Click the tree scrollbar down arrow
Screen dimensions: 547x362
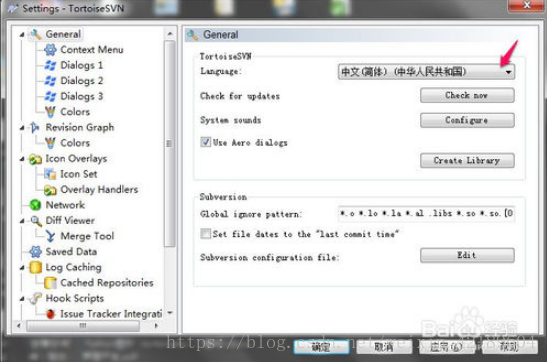[170, 313]
